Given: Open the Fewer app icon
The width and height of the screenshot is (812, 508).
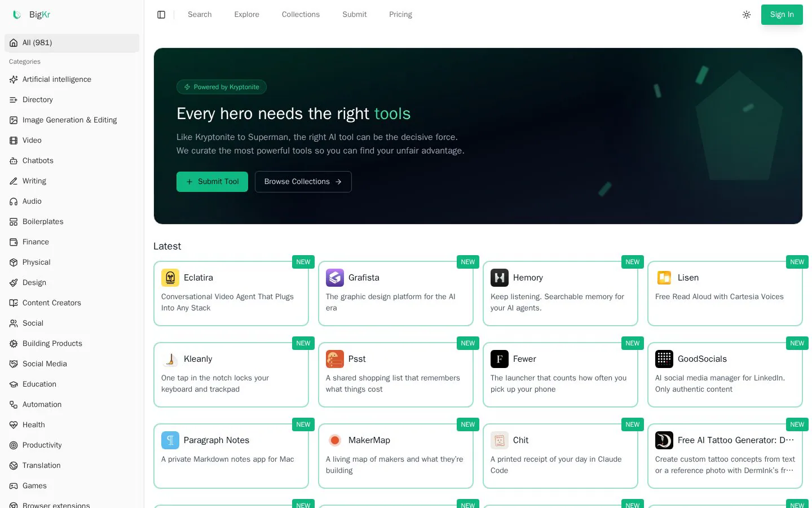Looking at the screenshot, I should 500,359.
